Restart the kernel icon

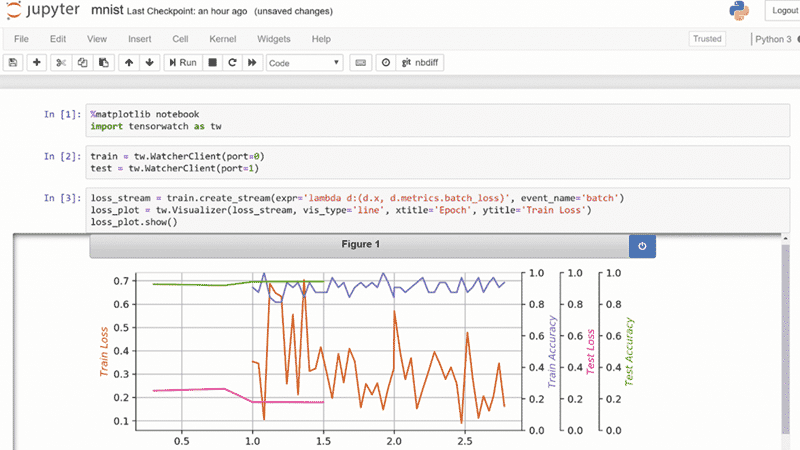[232, 63]
